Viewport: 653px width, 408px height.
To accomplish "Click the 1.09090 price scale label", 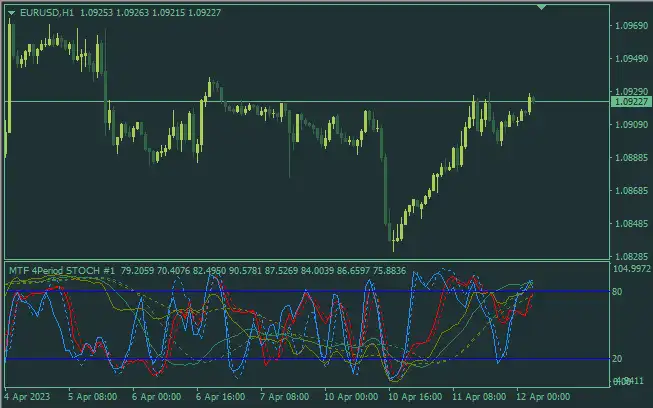I will pyautogui.click(x=631, y=124).
